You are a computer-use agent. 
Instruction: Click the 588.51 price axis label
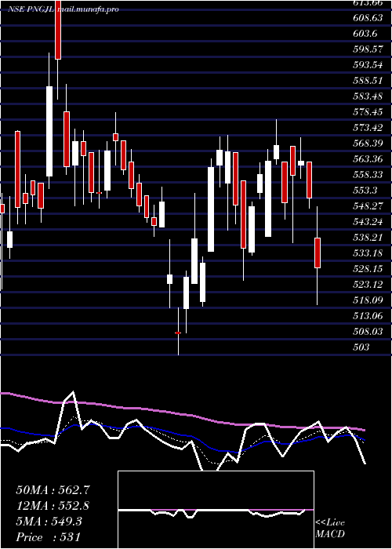click(368, 81)
